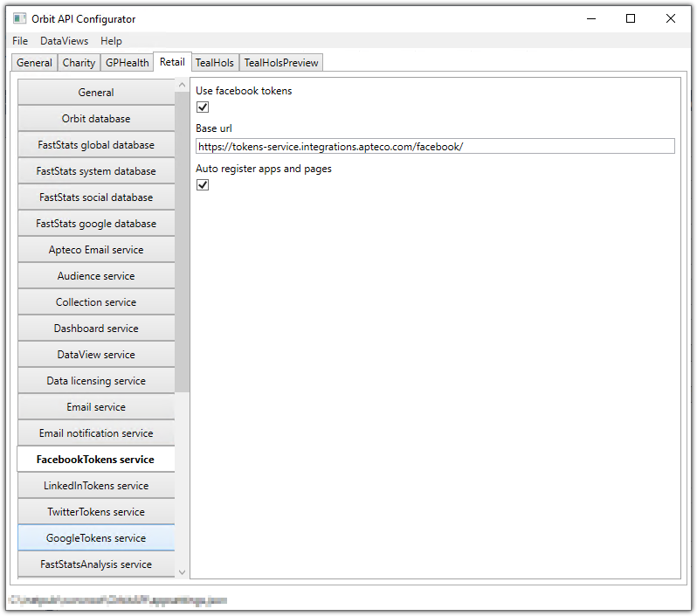The image size is (697, 616).
Task: Select DataView service
Action: click(x=96, y=355)
